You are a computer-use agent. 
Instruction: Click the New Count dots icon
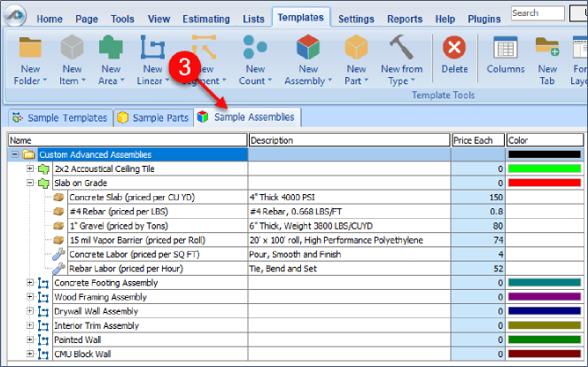[x=255, y=47]
